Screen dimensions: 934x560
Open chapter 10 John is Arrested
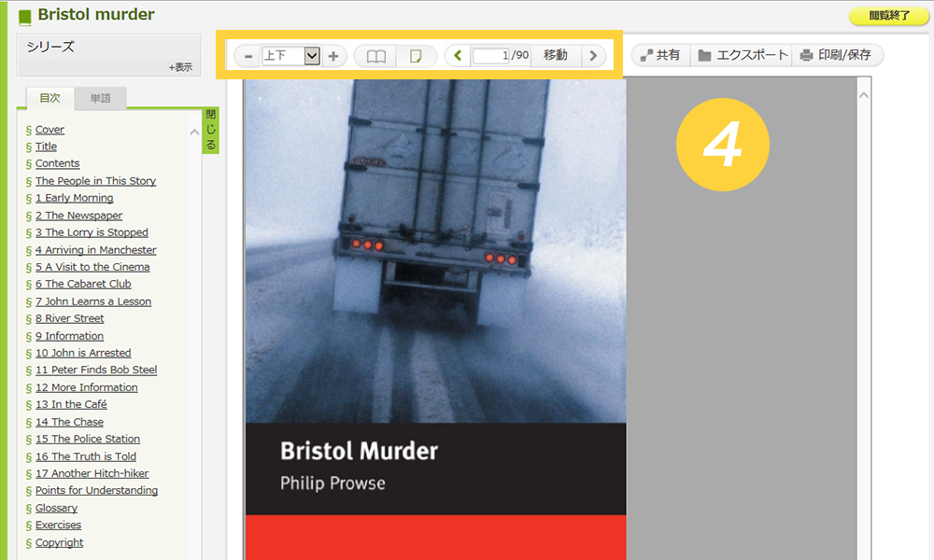pyautogui.click(x=83, y=353)
